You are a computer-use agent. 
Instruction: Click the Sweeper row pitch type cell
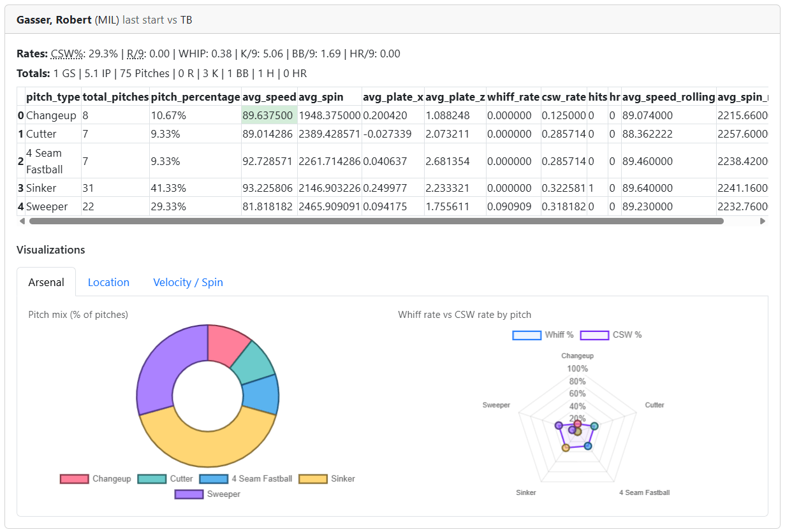pyautogui.click(x=53, y=206)
